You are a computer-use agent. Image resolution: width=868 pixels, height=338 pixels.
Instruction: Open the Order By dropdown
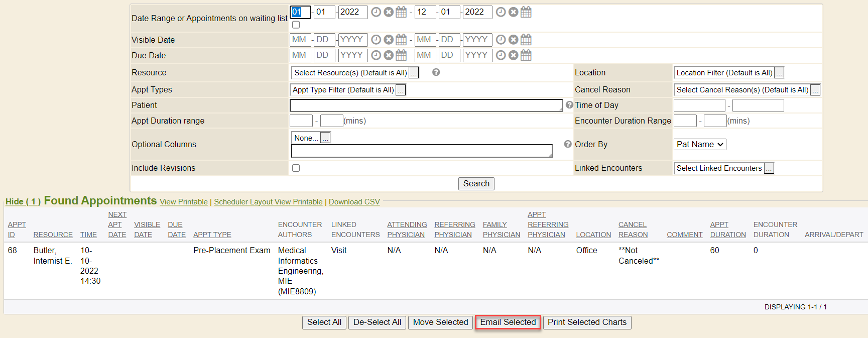(x=699, y=145)
